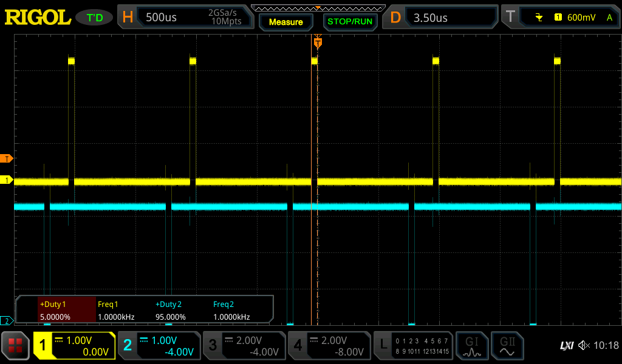The image size is (622, 364).
Task: Click the channel 4 DC coupling icon
Action: (313, 340)
